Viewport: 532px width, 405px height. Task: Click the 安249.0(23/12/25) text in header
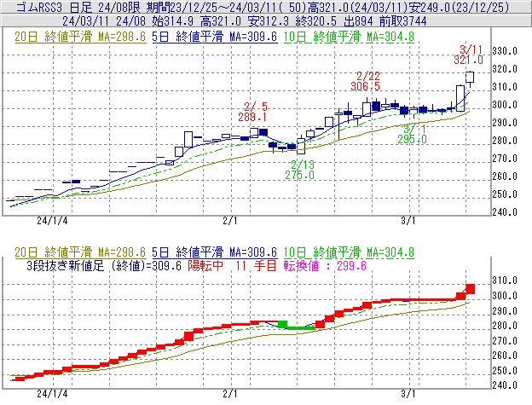point(459,7)
